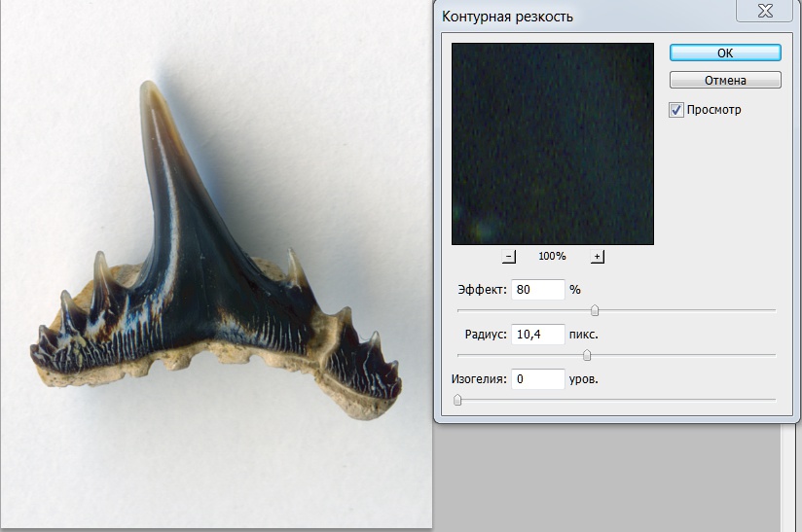Image resolution: width=802 pixels, height=532 pixels.
Task: Click the vertical scrollbar at right edge
Action: coord(789,477)
